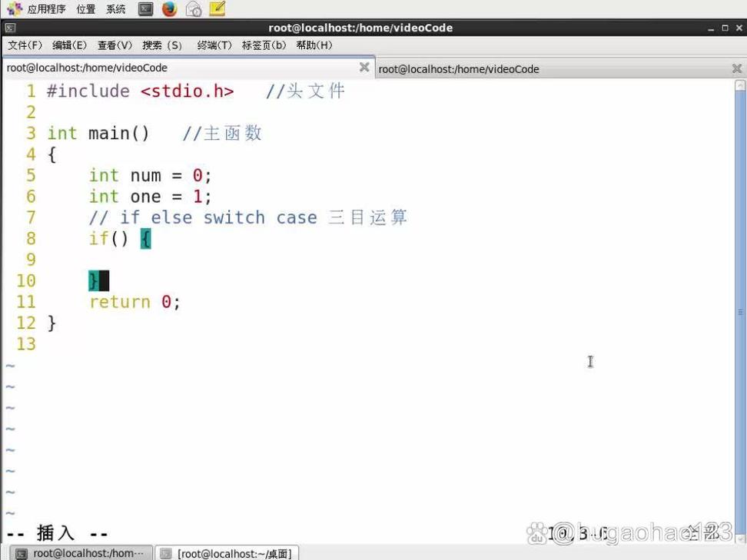The width and height of the screenshot is (747, 560).
Task: Launch the terminal from the top panel icon
Action: point(145,9)
